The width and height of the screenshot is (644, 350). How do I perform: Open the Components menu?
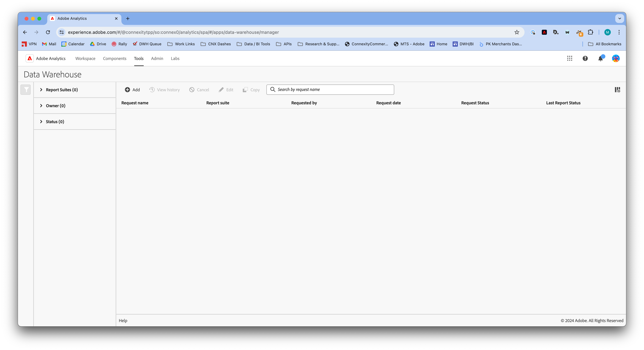point(115,58)
